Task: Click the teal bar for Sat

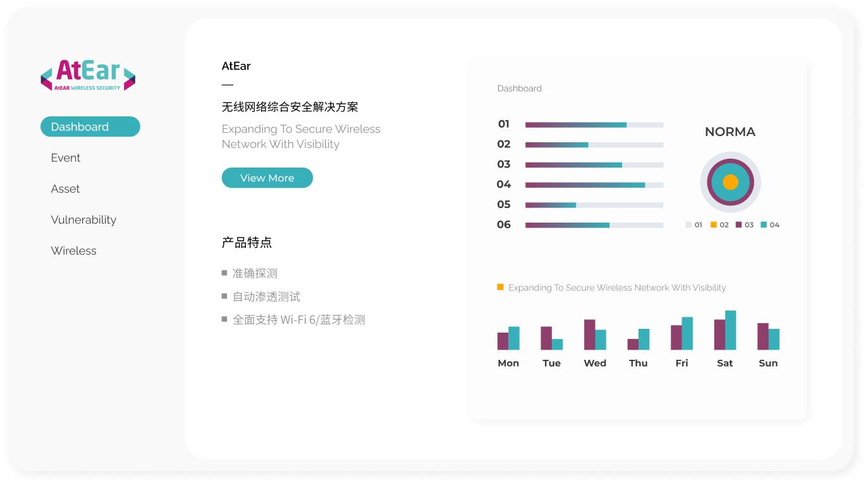Action: point(731,330)
